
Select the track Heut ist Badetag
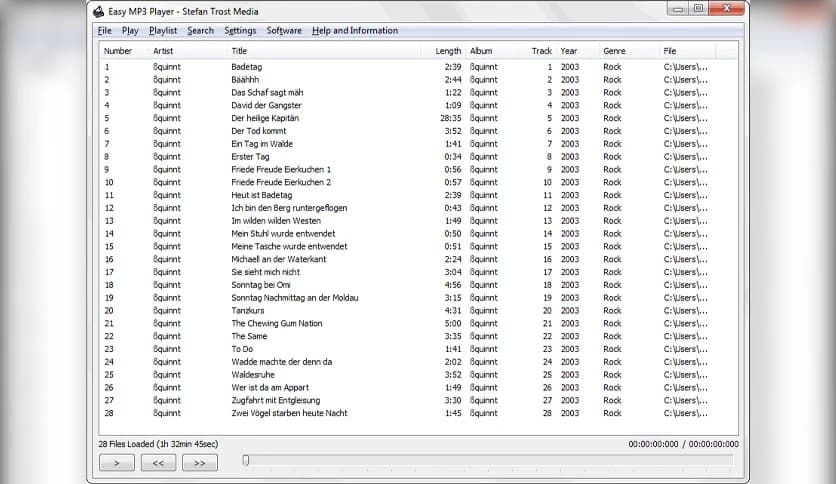pos(261,195)
